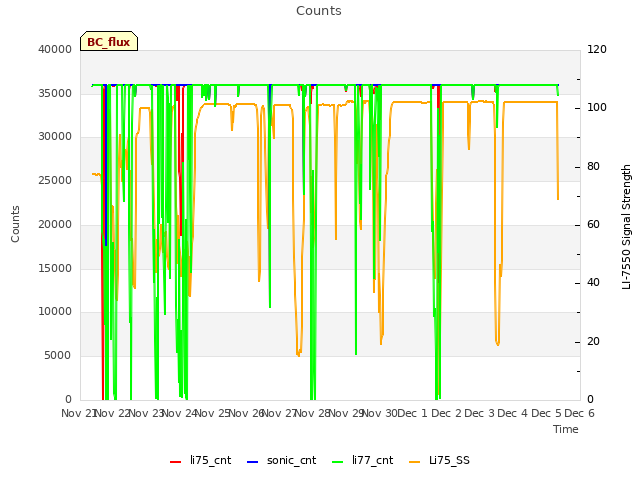Click the chart title Counts
The width and height of the screenshot is (640, 480).
pyautogui.click(x=319, y=11)
